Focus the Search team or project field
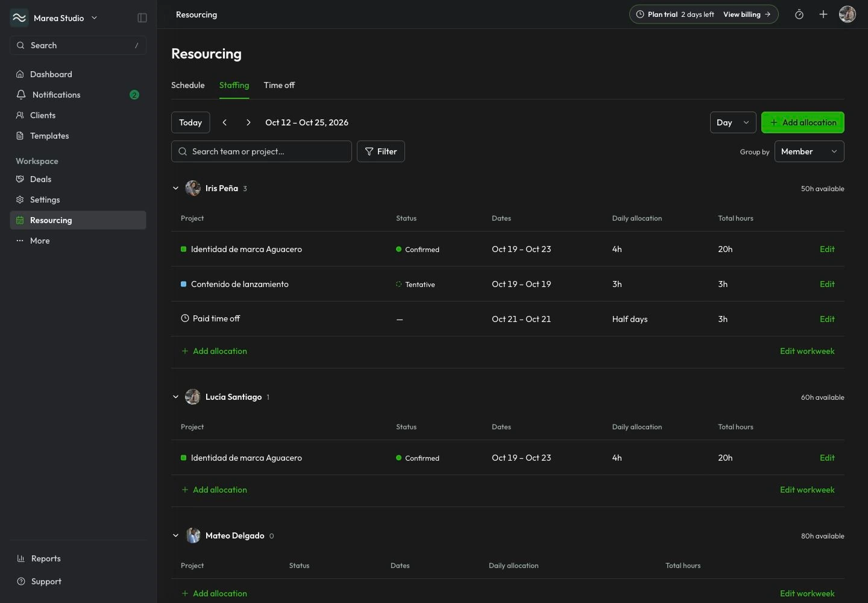This screenshot has width=868, height=603. click(x=262, y=151)
